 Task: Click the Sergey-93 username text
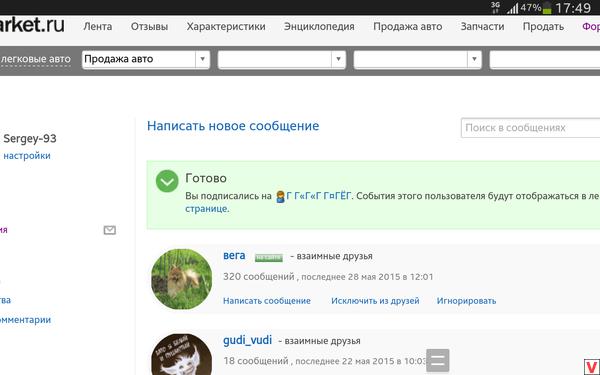[30, 139]
